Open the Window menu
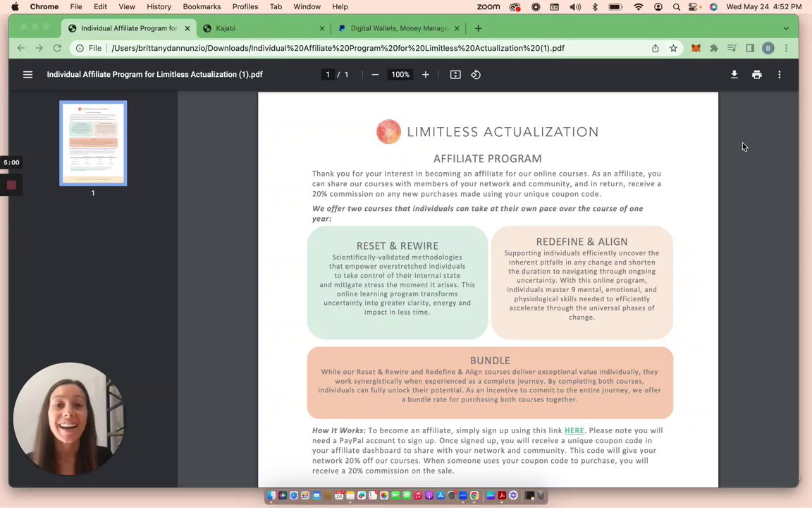Screen dimensions: 812x508 click(307, 7)
